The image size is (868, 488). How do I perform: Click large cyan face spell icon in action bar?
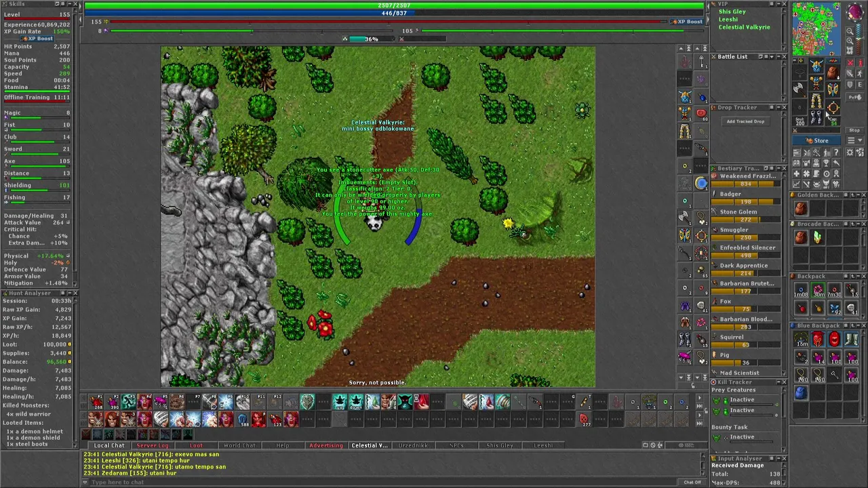click(307, 403)
